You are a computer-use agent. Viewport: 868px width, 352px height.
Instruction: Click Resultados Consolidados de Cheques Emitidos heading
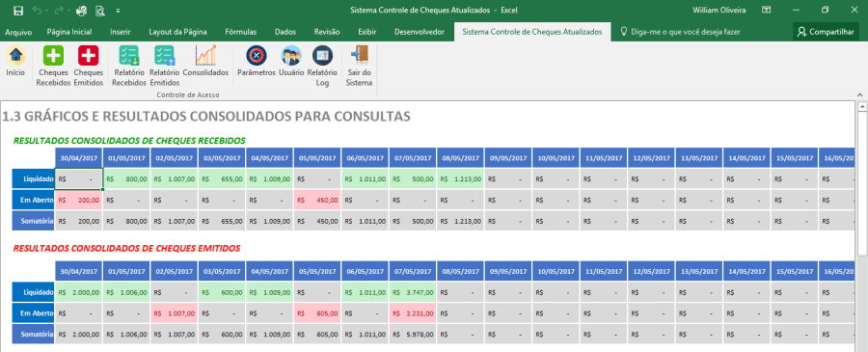click(126, 248)
